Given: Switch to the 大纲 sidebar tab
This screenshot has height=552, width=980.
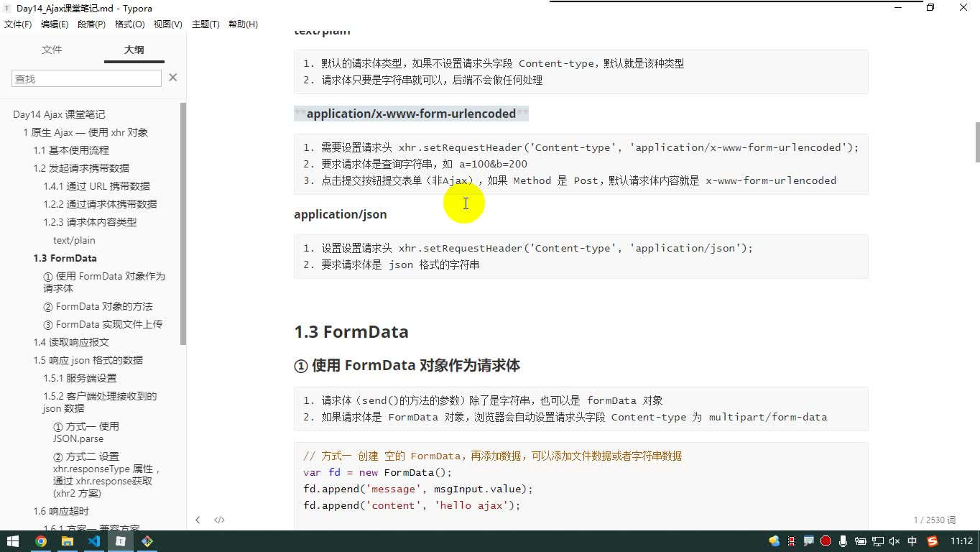Looking at the screenshot, I should (134, 50).
